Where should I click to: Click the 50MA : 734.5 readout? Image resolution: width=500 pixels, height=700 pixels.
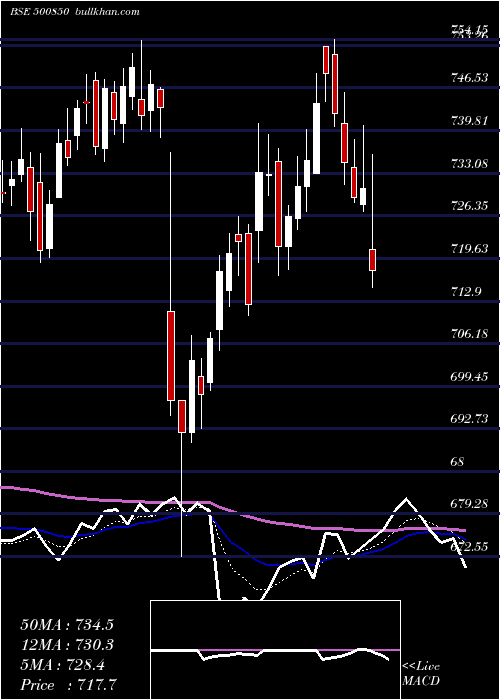point(67,625)
